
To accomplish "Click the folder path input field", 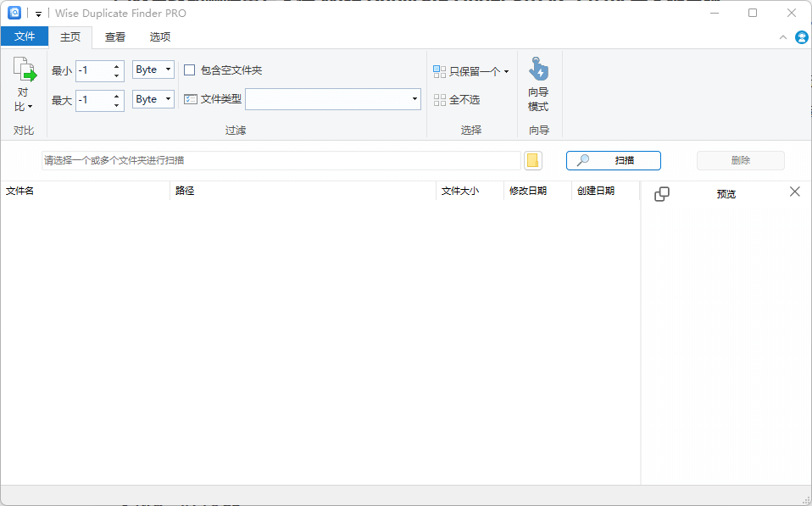I will (280, 160).
